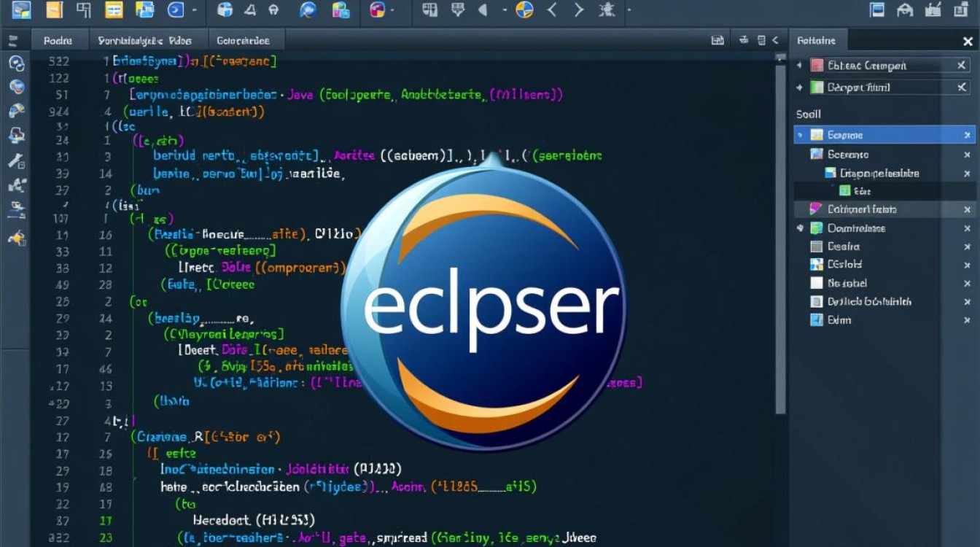Select the topmost globe icon in left sidebar
The image size is (980, 547).
[x=16, y=63]
